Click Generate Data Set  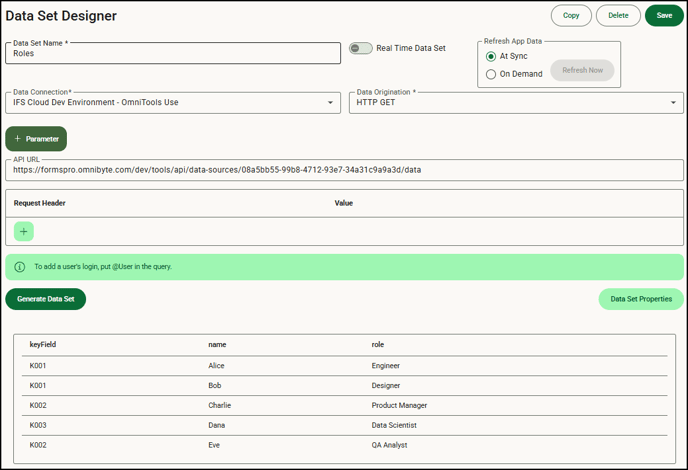point(45,299)
